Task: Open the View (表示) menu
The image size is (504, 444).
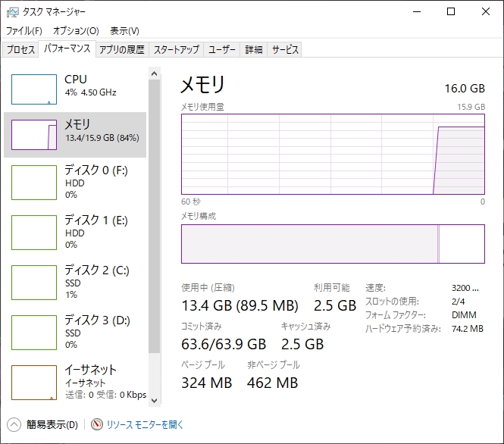Action: pos(124,31)
